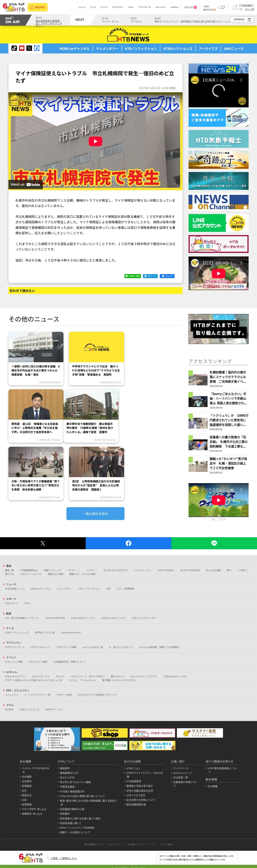This screenshot has height=868, width=257.
Task: Open the 採用情報 footer link
Action: 27,804
